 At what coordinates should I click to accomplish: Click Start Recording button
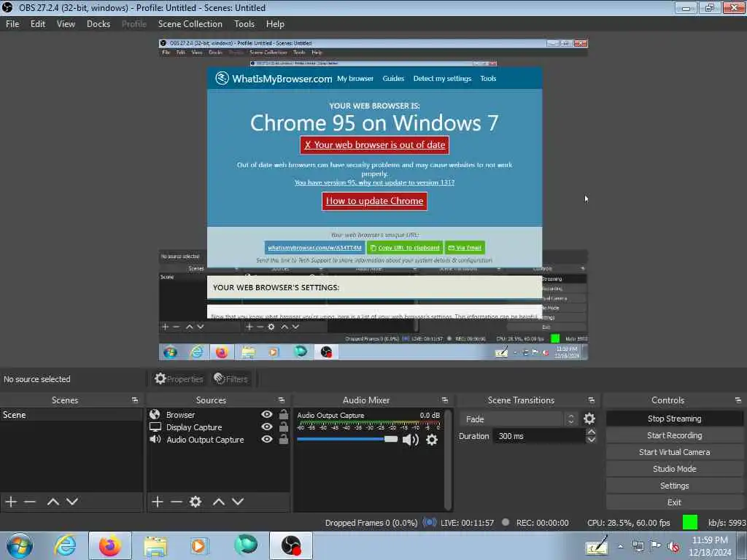point(674,435)
